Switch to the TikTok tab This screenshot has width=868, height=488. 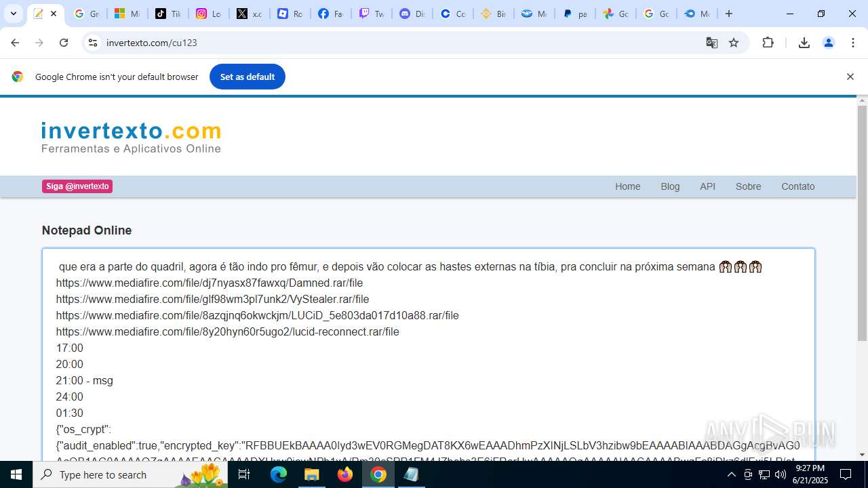167,14
